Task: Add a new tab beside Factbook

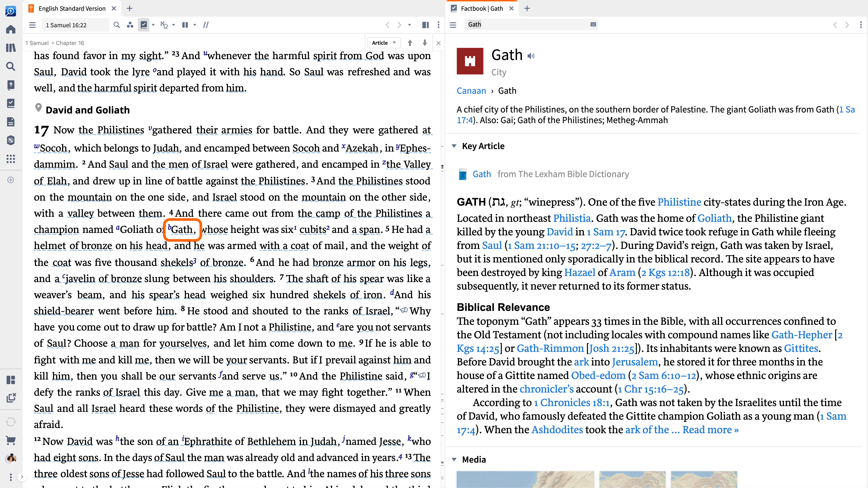Action: pyautogui.click(x=527, y=8)
